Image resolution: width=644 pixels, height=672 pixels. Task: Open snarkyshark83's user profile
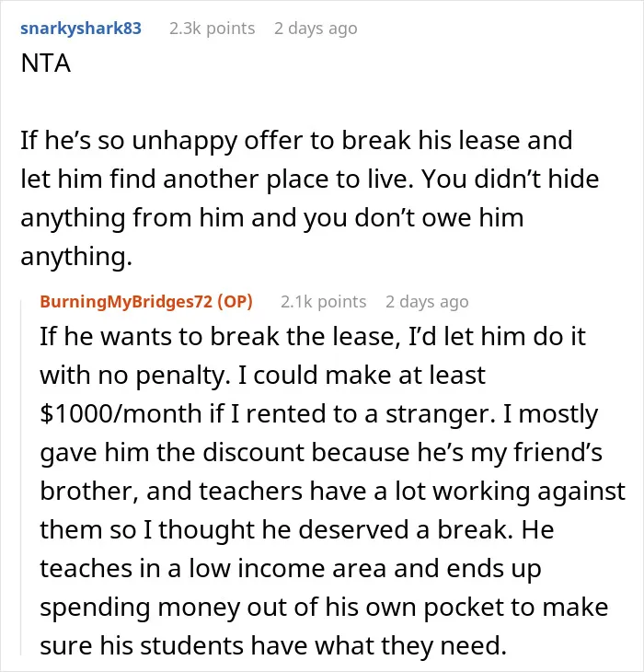coord(81,29)
